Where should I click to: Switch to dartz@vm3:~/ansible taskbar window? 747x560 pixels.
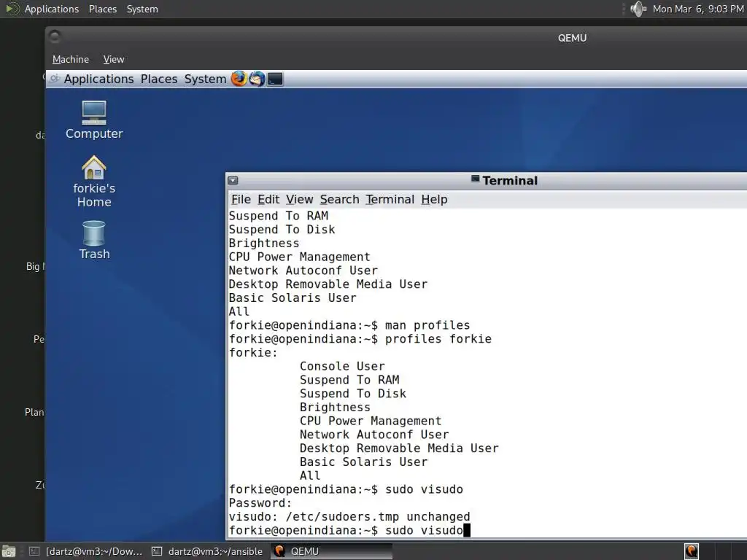pyautogui.click(x=207, y=551)
